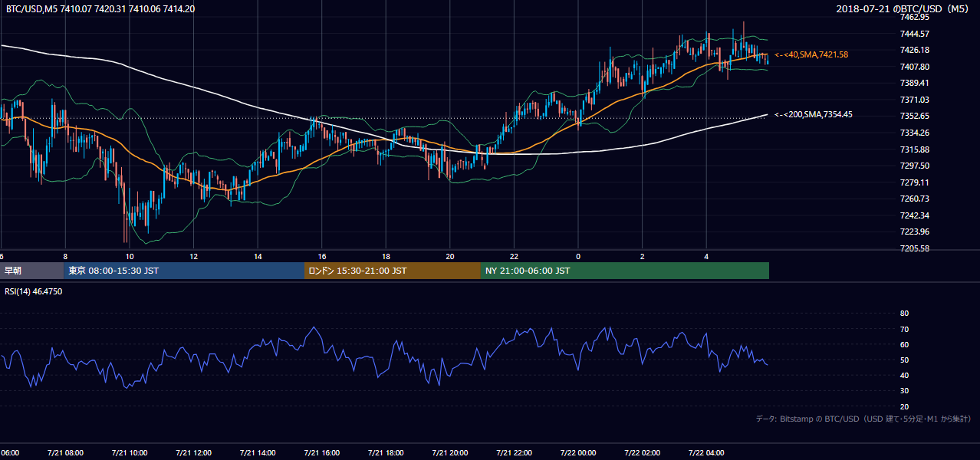980x460 pixels.
Task: Click the 7389.41 price axis label
Action: coord(915,83)
